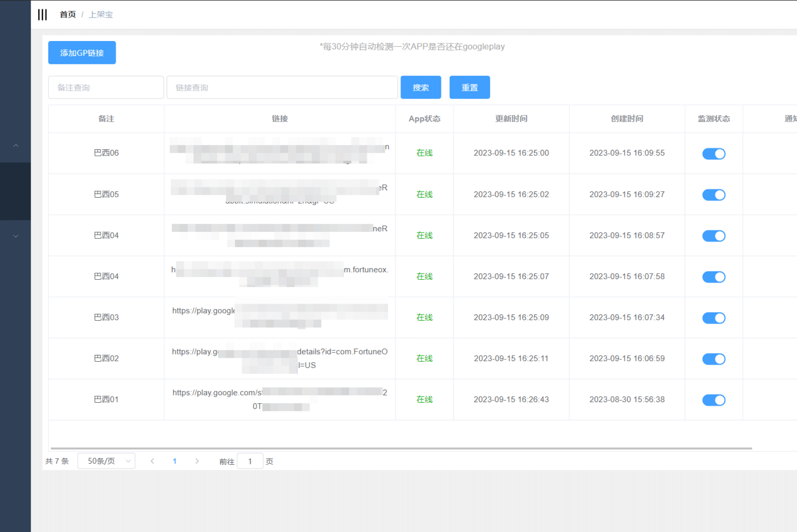The width and height of the screenshot is (797, 532).
Task: Disable monitoring switch for 巴西05
Action: 713,195
